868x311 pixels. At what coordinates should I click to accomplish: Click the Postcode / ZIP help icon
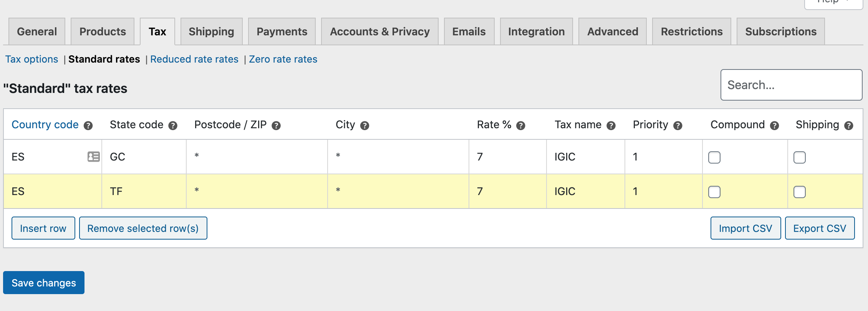pyautogui.click(x=276, y=126)
